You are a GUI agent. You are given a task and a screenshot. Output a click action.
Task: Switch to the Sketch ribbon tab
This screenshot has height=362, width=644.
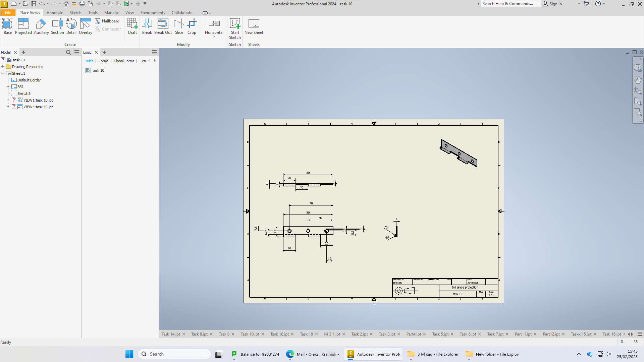(x=75, y=13)
